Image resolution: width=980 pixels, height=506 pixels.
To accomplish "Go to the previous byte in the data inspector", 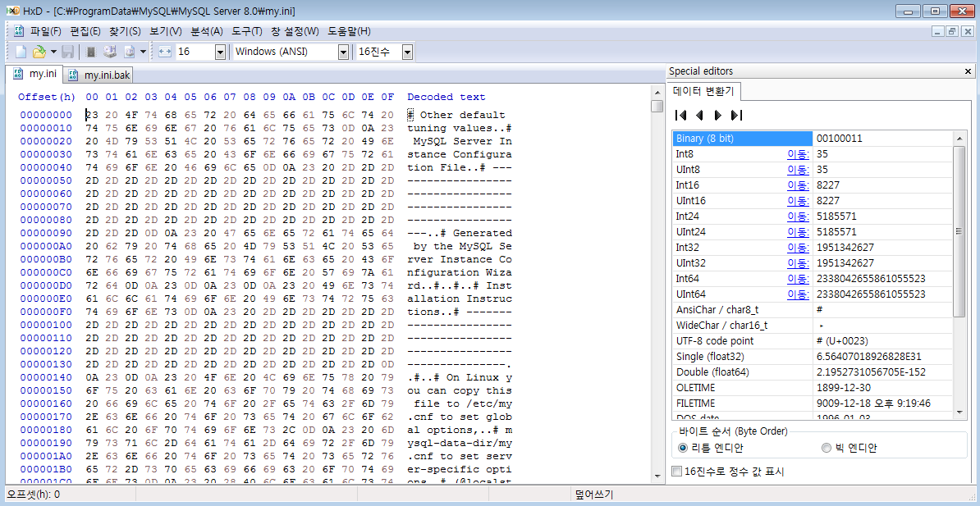I will [x=699, y=115].
